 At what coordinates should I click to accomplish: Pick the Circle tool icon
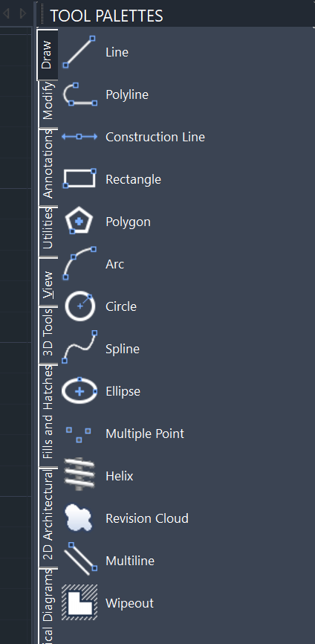point(79,306)
